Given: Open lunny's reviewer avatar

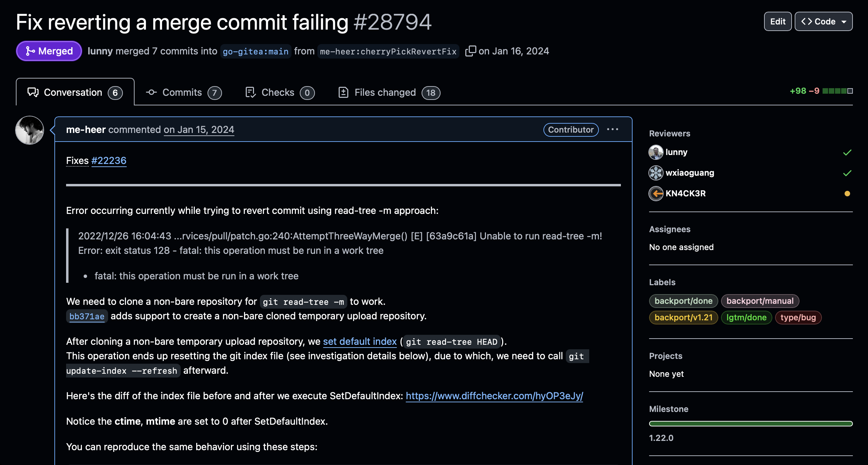Looking at the screenshot, I should (656, 152).
